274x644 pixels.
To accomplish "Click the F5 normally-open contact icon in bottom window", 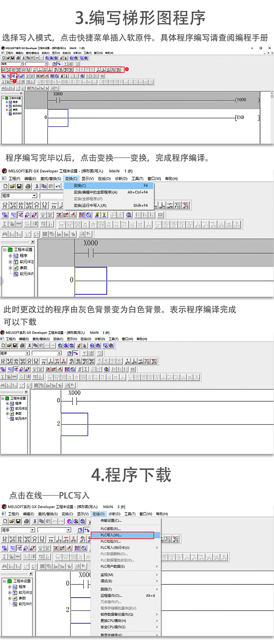I will click(5, 539).
